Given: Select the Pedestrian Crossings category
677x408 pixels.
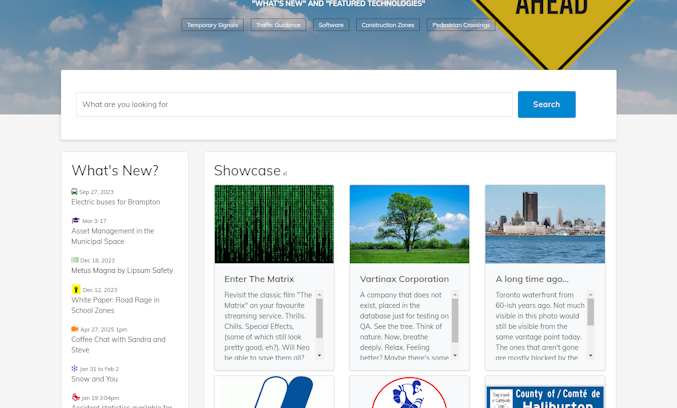Looking at the screenshot, I should point(461,25).
